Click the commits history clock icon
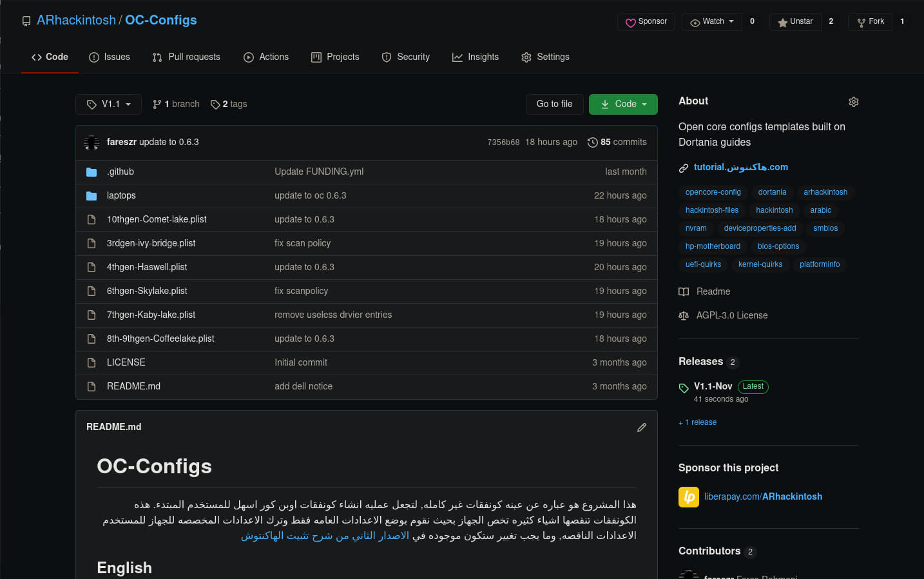This screenshot has height=579, width=924. 592,142
